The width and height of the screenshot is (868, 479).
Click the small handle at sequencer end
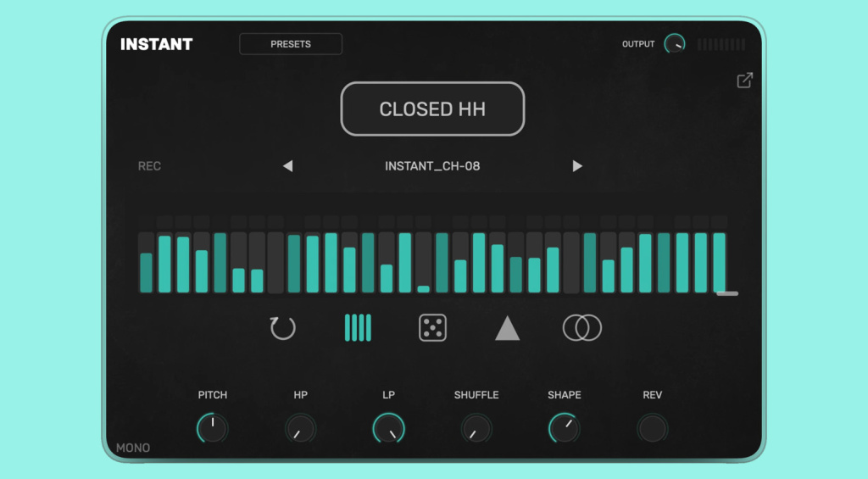click(x=727, y=293)
